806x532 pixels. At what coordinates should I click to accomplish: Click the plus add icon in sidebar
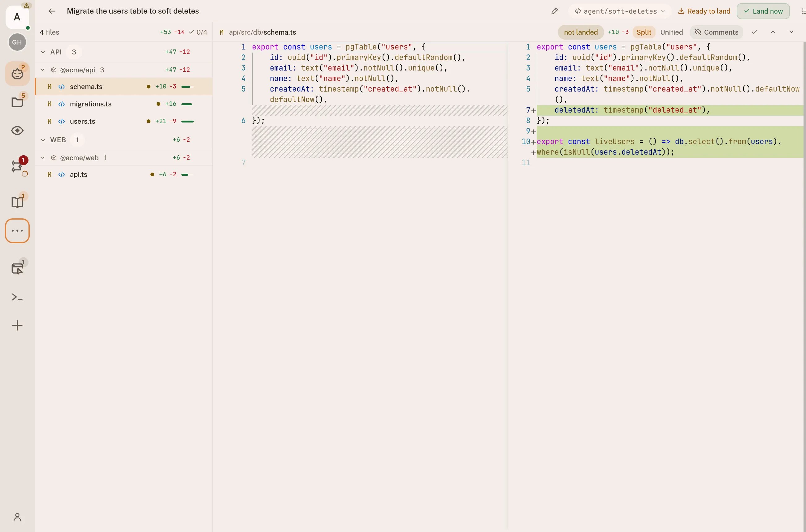point(17,325)
